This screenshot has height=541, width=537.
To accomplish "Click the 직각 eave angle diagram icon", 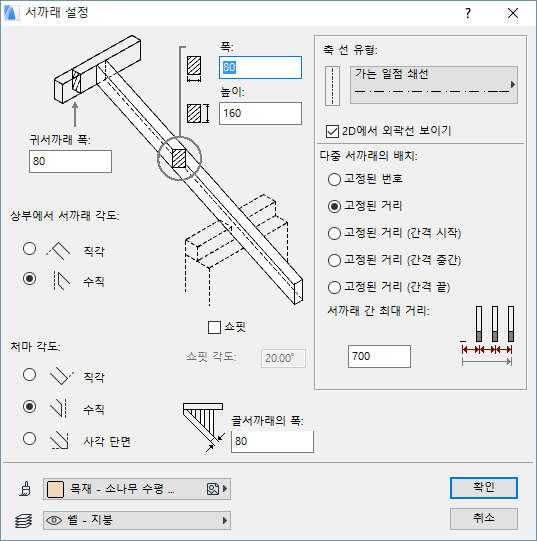I will pos(61,375).
